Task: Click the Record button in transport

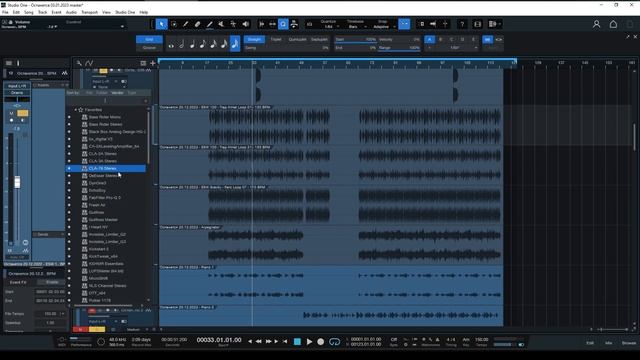Action: [x=321, y=342]
